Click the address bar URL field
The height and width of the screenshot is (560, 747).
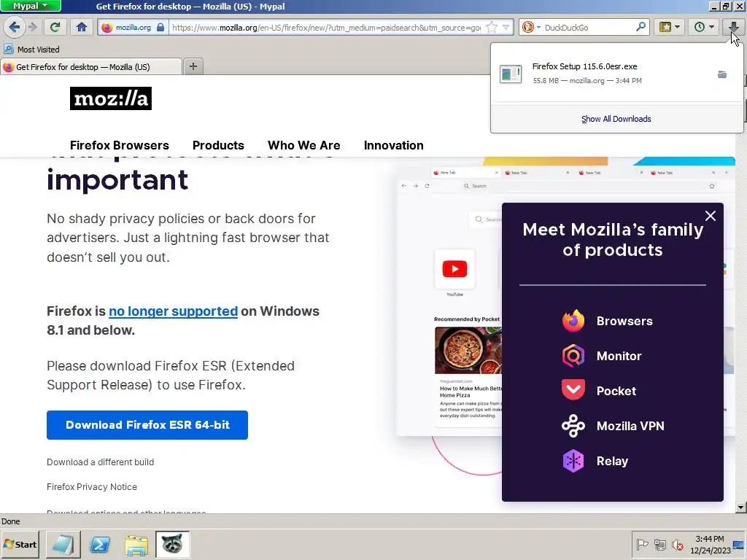click(326, 27)
